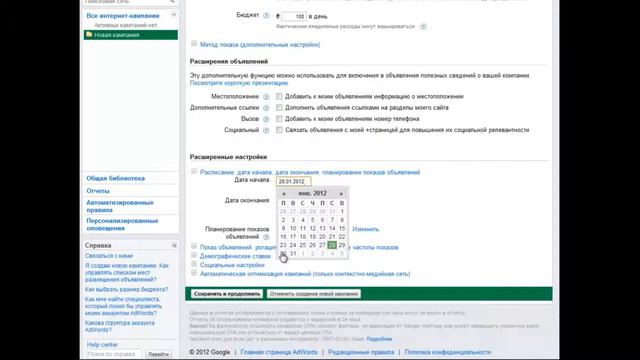
Task: Click highlighted day 28 in calendar
Action: [332, 245]
